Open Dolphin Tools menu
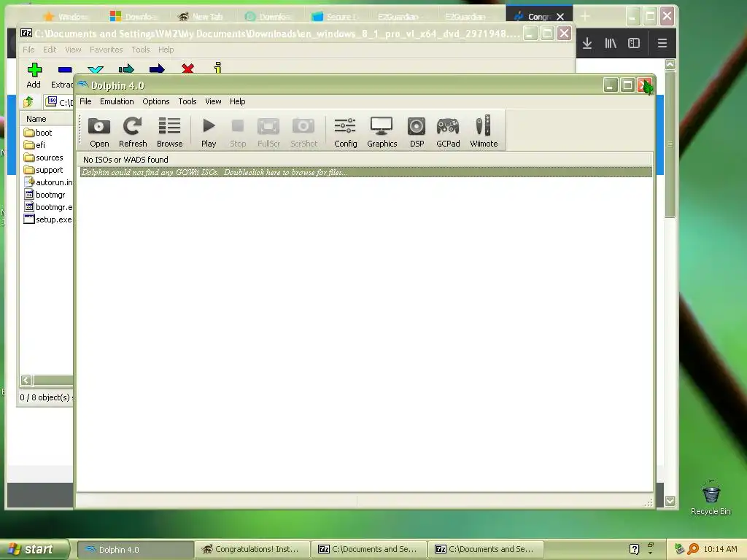The width and height of the screenshot is (747, 560). click(187, 101)
